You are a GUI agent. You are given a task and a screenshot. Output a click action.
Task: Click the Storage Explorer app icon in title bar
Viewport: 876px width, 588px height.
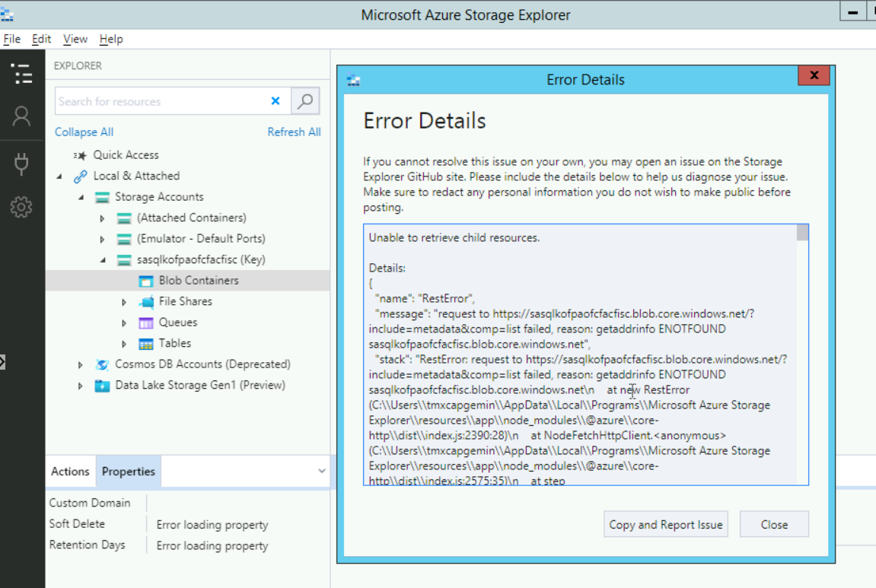[7, 14]
